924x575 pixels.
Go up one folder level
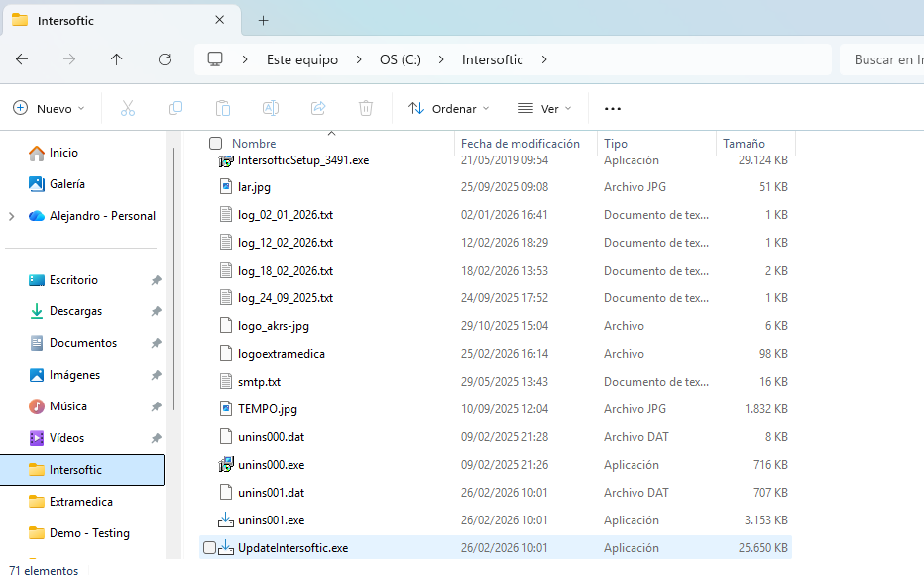[x=117, y=59]
